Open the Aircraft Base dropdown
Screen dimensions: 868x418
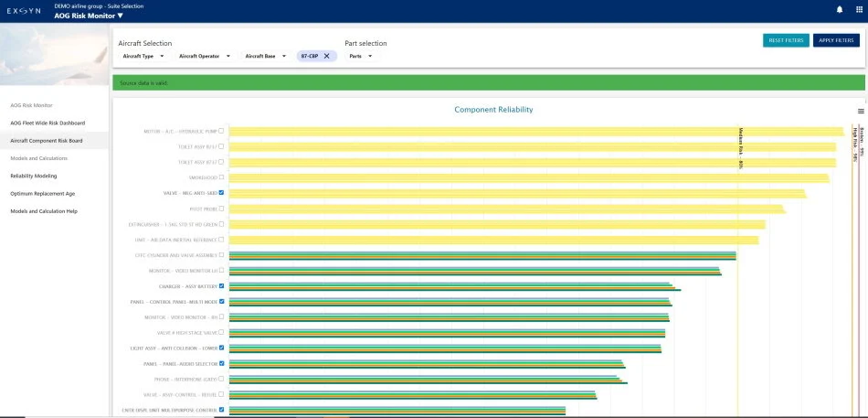(x=265, y=56)
